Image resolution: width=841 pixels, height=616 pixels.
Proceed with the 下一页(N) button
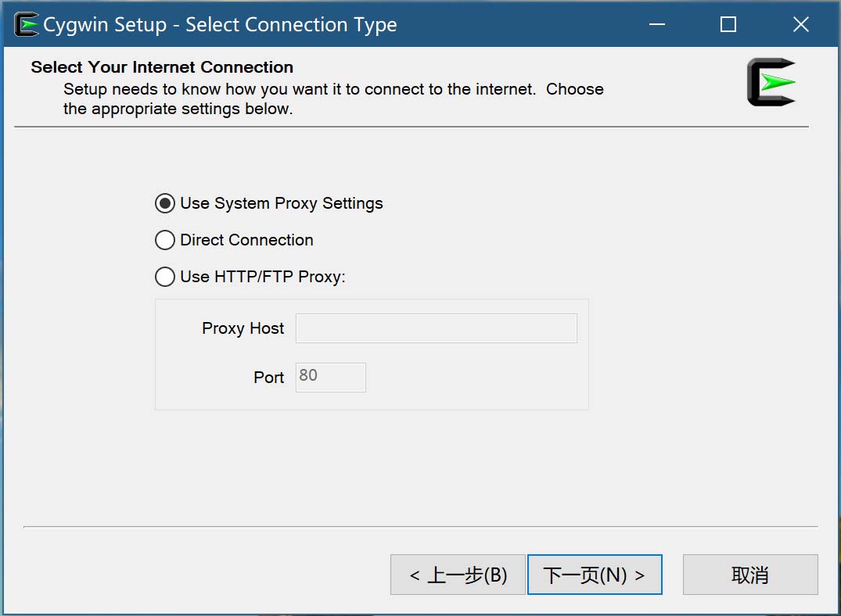595,575
